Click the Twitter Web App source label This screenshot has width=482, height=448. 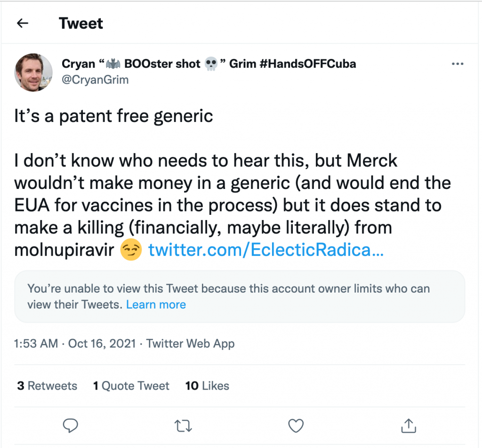pos(190,344)
